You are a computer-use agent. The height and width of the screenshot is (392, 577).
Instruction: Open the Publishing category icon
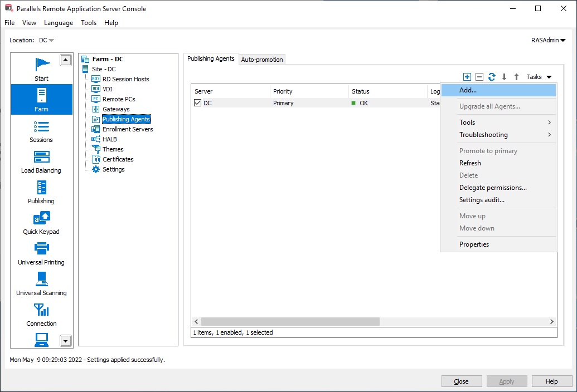click(x=42, y=187)
